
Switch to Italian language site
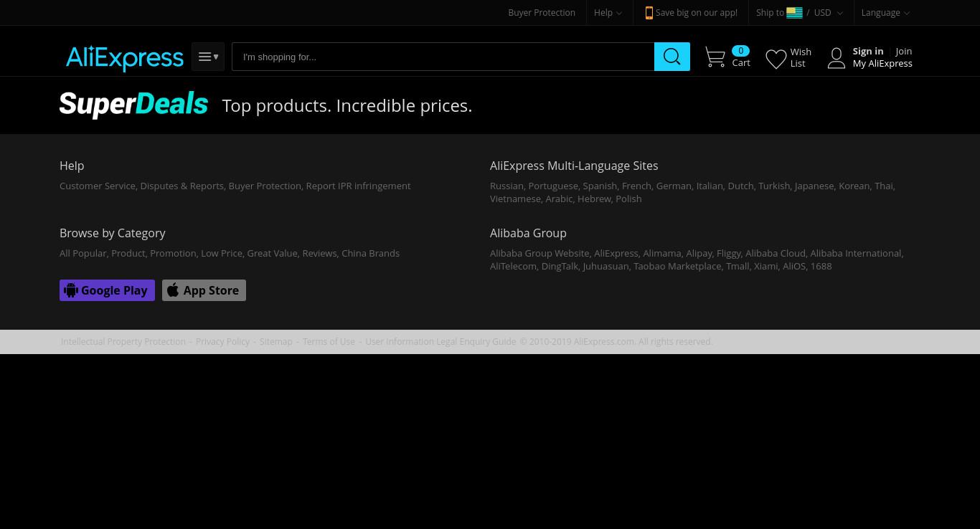[x=710, y=186]
